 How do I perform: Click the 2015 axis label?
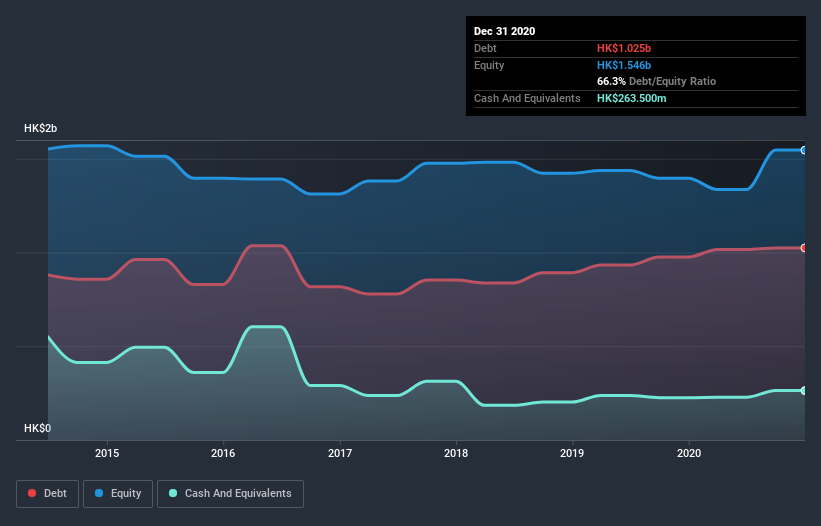[x=107, y=453]
